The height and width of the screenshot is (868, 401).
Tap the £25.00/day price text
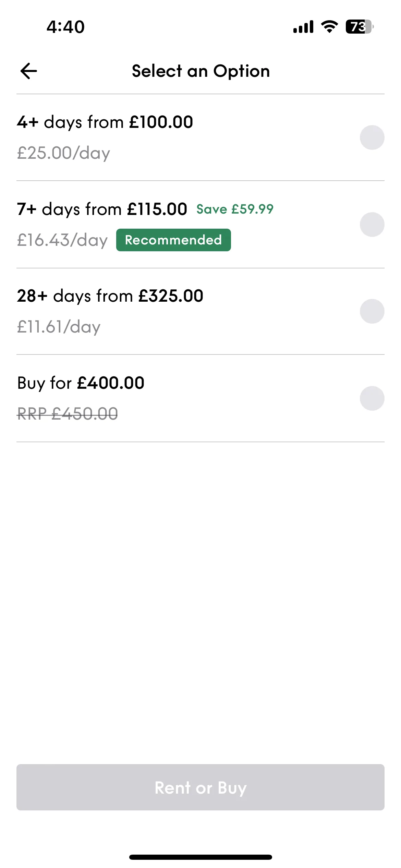(x=63, y=153)
